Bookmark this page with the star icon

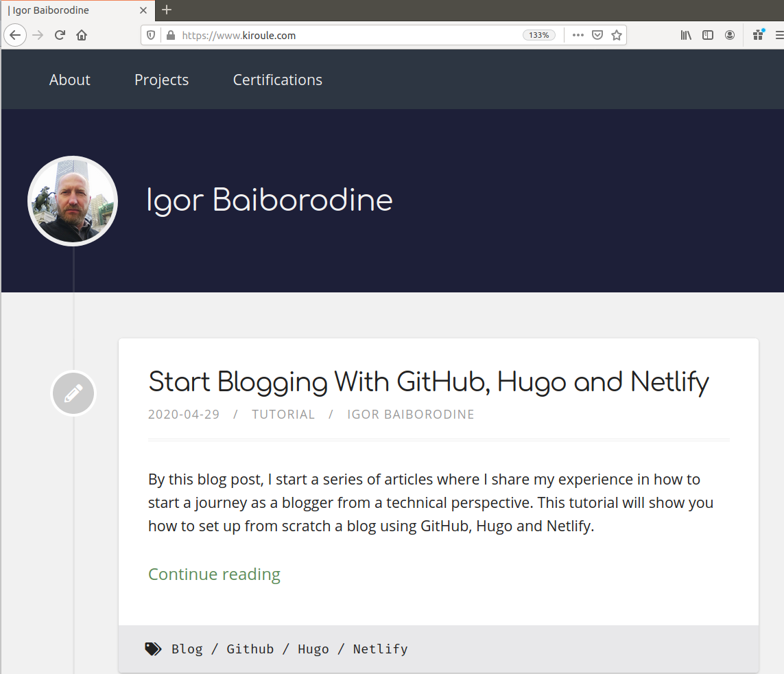click(617, 35)
